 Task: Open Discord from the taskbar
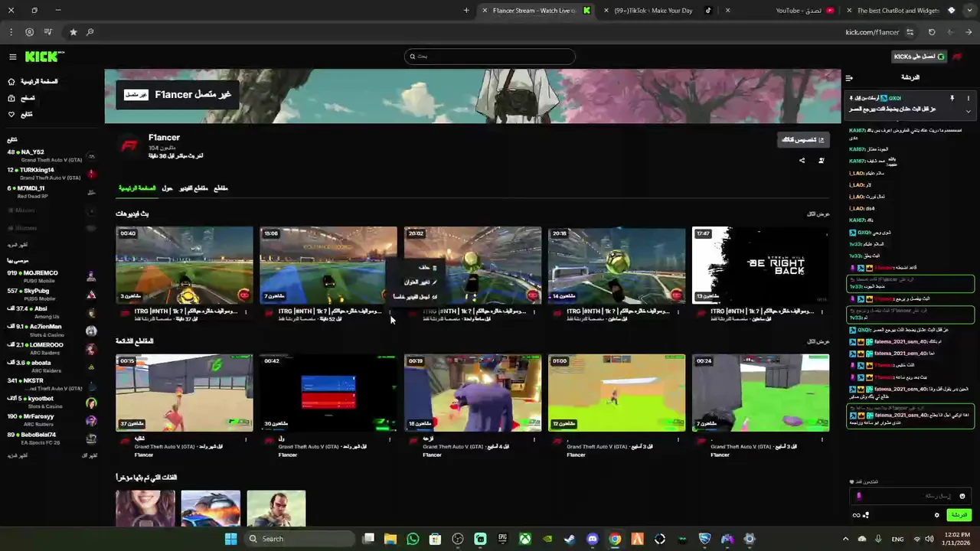click(x=593, y=539)
